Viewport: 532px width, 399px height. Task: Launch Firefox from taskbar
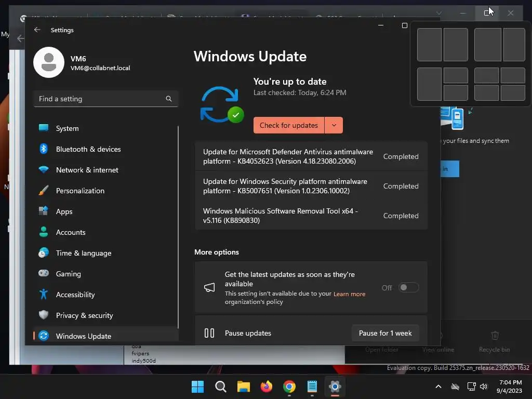[x=267, y=387]
